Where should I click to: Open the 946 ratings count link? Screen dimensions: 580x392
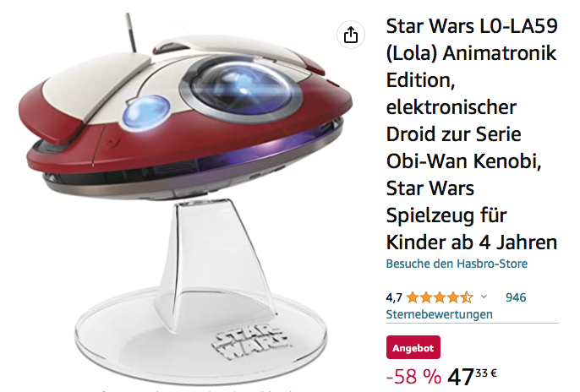pos(516,297)
